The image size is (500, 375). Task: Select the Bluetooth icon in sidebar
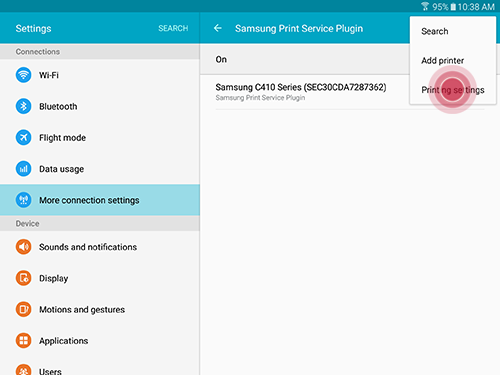(23, 106)
